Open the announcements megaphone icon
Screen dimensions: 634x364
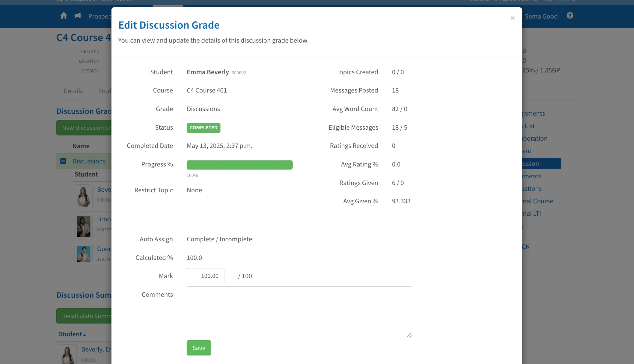(77, 16)
